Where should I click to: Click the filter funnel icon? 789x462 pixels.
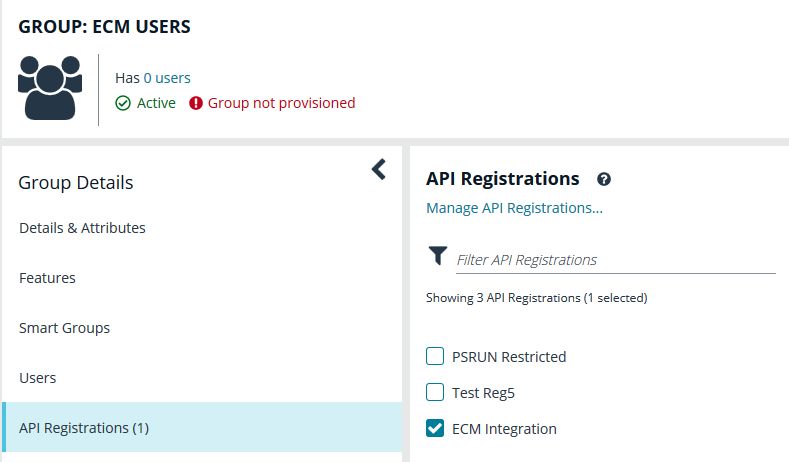point(438,255)
